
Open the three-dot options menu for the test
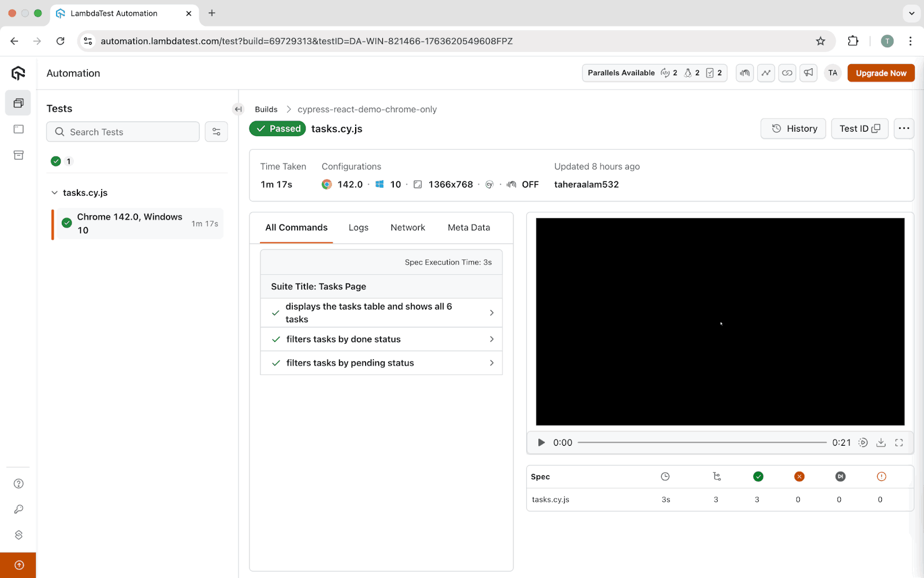point(903,128)
